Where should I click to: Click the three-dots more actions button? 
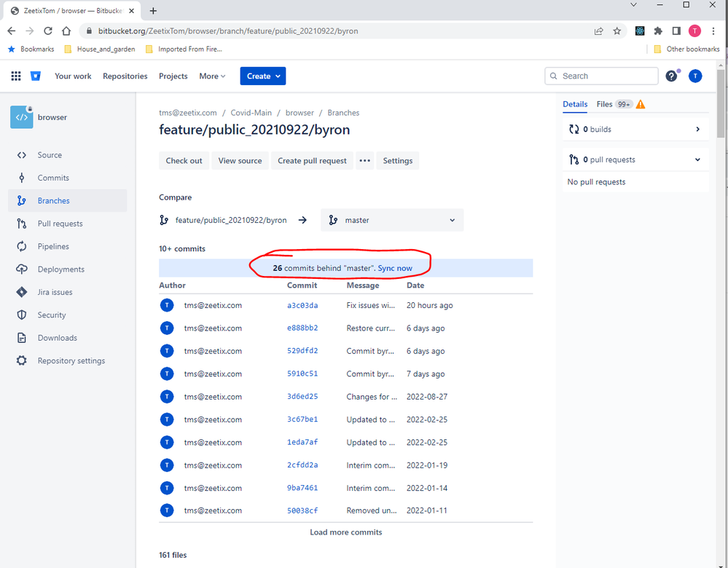point(365,160)
